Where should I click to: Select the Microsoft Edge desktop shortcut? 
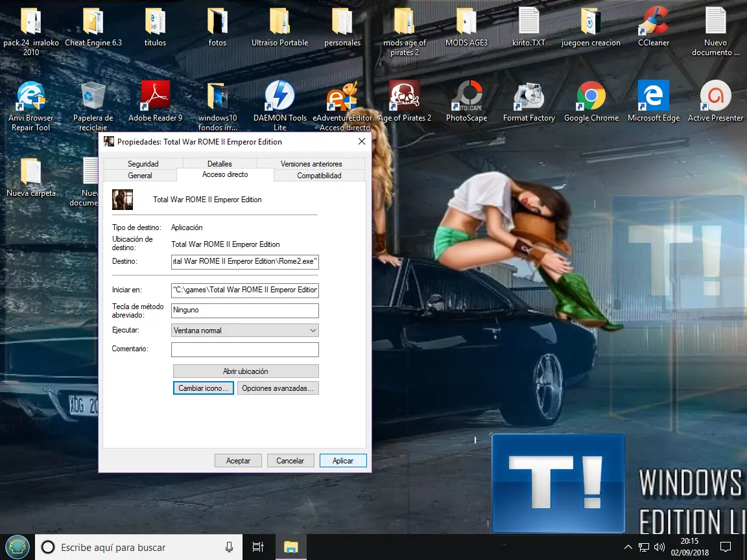654,96
